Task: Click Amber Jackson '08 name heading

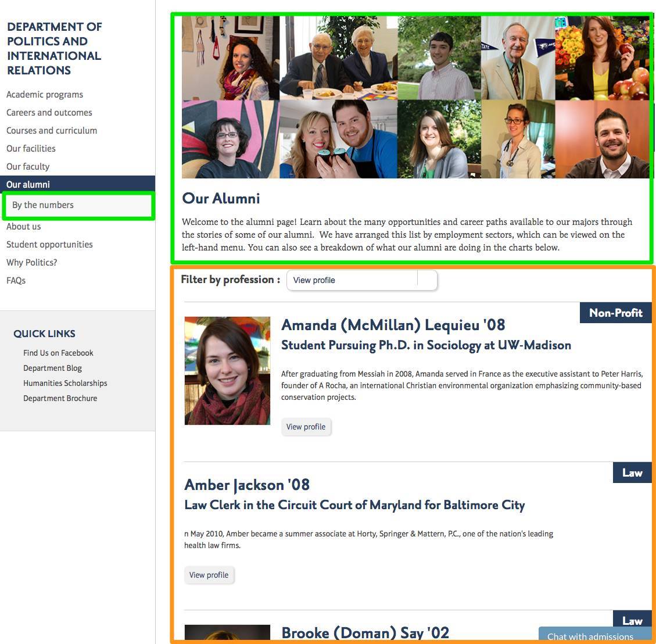Action: (x=247, y=485)
